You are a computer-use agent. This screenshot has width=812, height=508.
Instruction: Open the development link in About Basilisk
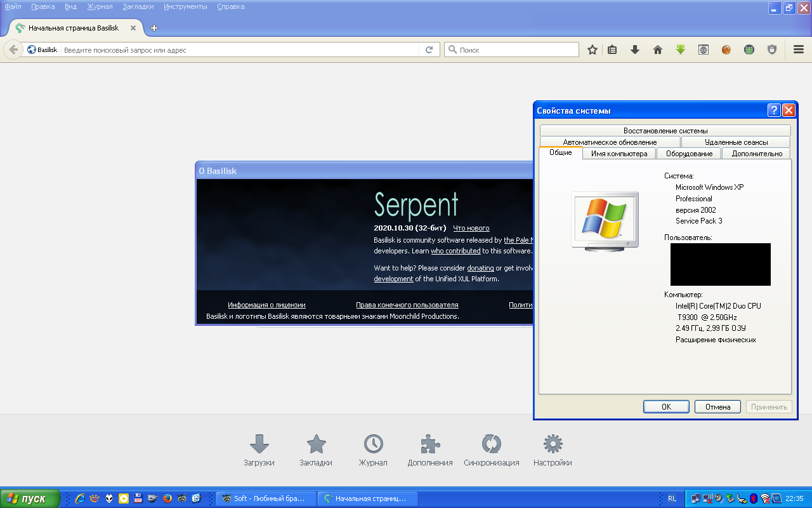(393, 279)
